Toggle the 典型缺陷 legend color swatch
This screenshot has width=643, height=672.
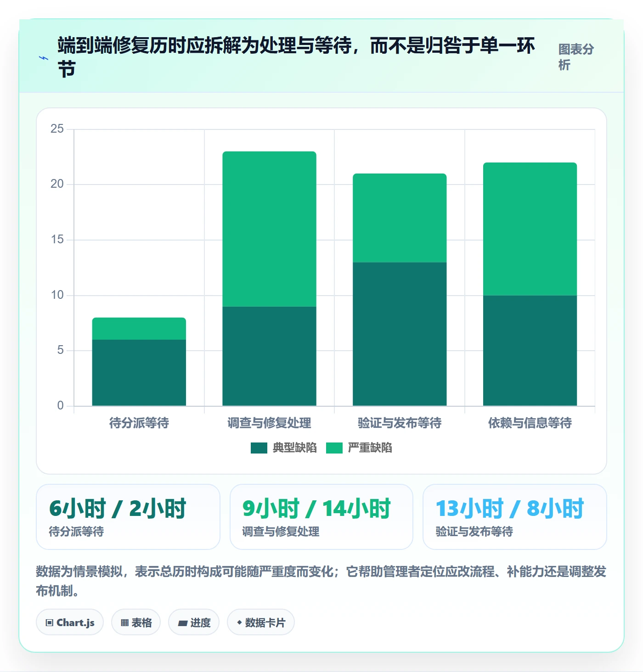(259, 448)
